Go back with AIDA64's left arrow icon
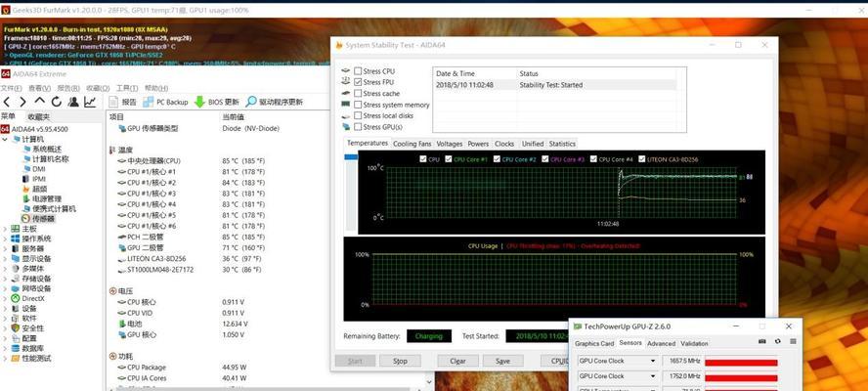The height and width of the screenshot is (391, 868). [7, 102]
